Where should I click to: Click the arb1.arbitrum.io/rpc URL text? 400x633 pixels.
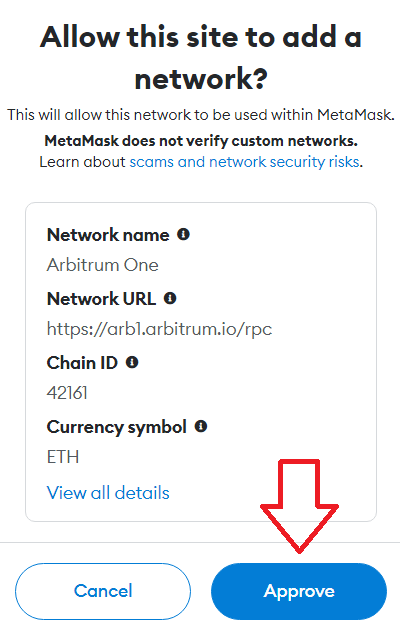(x=159, y=329)
